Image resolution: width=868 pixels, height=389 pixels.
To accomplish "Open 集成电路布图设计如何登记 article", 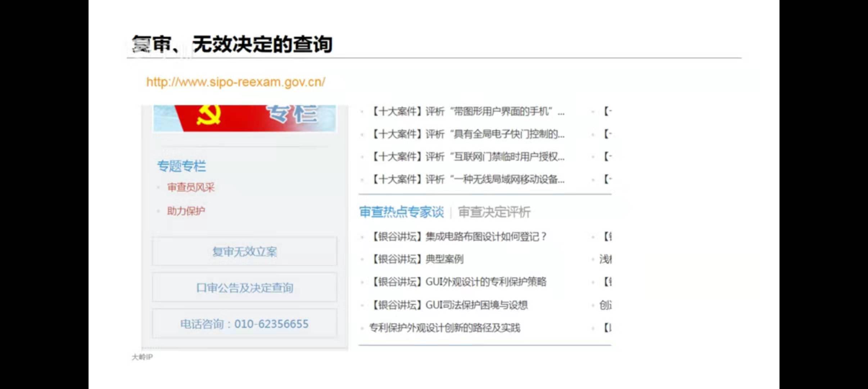I will pos(459,237).
